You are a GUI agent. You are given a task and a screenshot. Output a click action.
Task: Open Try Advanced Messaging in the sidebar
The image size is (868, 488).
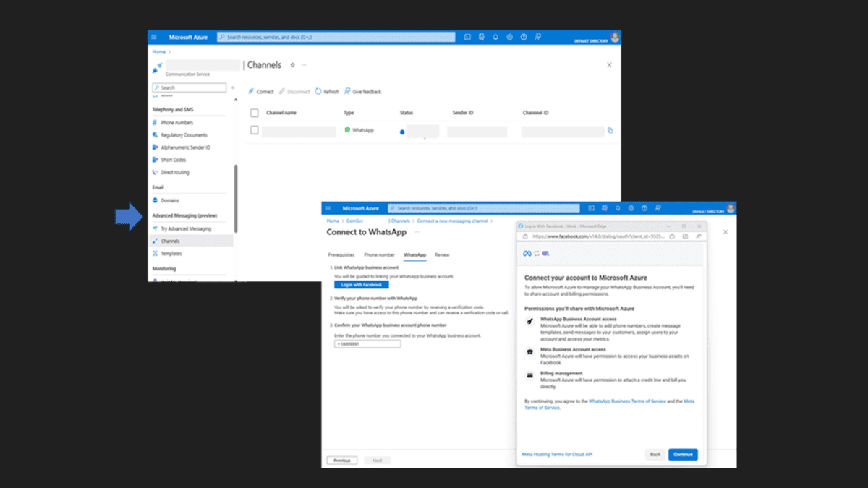point(182,228)
